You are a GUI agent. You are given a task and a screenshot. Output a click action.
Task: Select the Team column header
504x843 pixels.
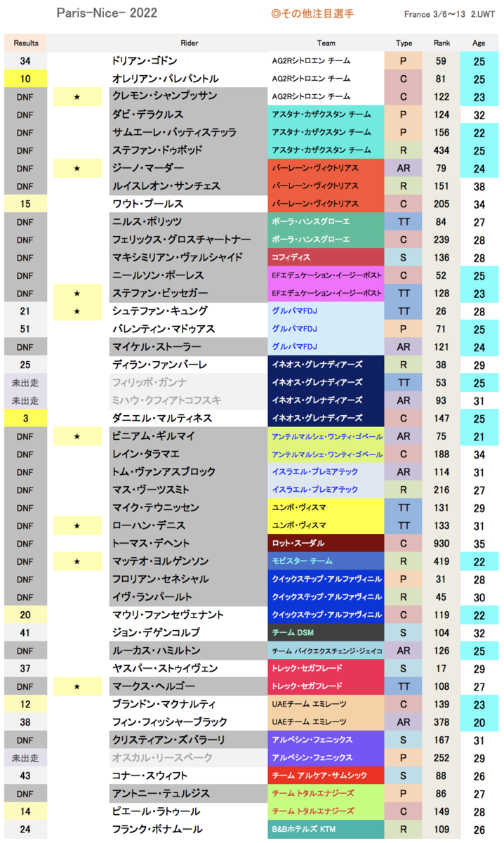(326, 43)
